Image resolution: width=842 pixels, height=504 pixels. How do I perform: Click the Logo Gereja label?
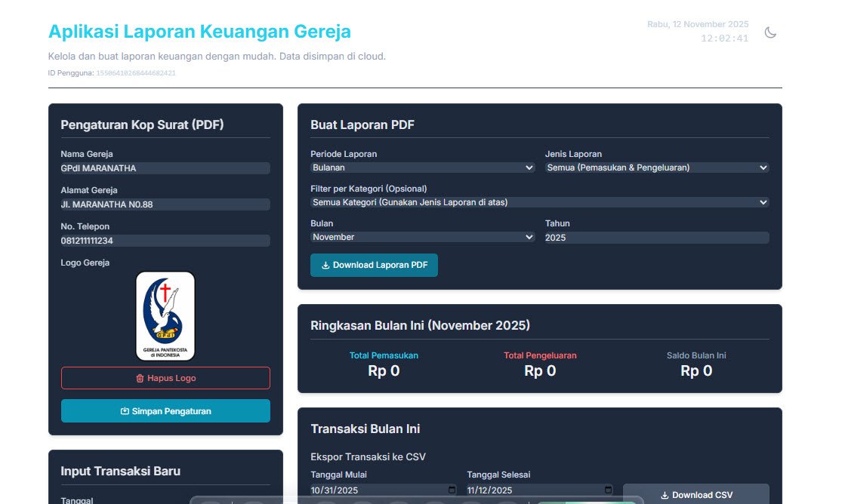85,263
